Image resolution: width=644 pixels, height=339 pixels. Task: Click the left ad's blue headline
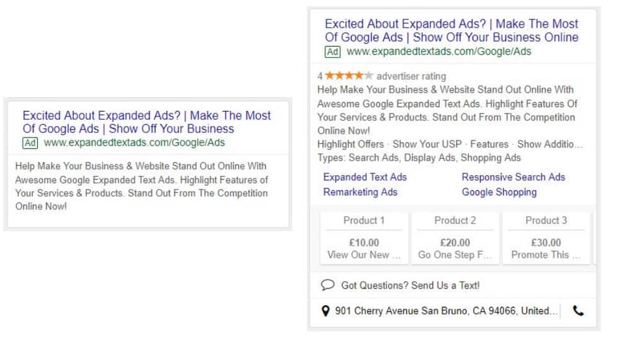click(x=147, y=122)
